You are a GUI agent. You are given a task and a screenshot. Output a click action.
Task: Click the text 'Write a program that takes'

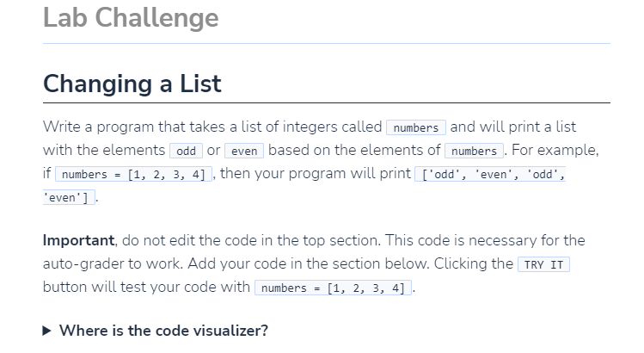coord(134,127)
